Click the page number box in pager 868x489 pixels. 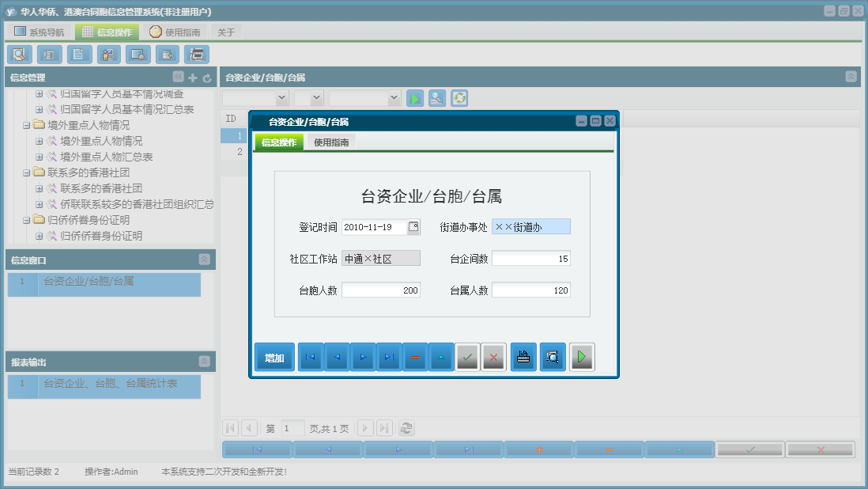(292, 428)
